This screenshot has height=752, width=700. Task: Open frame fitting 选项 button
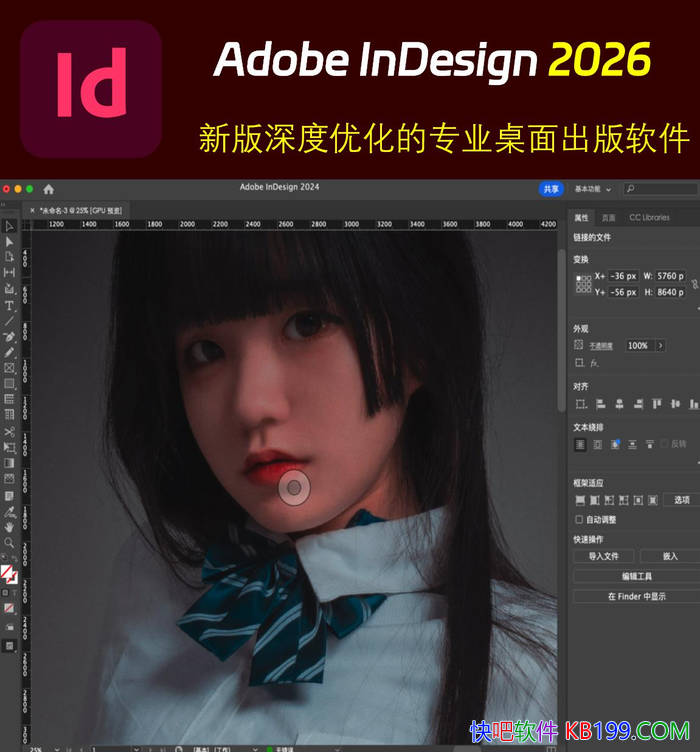click(681, 500)
